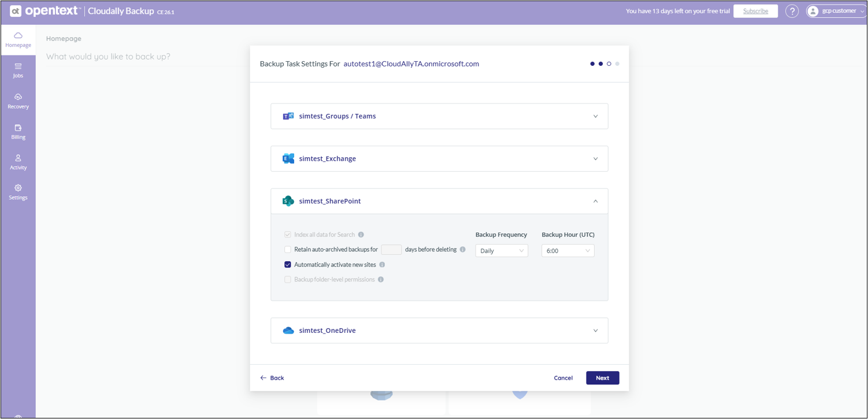This screenshot has height=419, width=868.
Task: Click the OneDrive cloud icon beside simtest_OneDrive
Action: [288, 331]
